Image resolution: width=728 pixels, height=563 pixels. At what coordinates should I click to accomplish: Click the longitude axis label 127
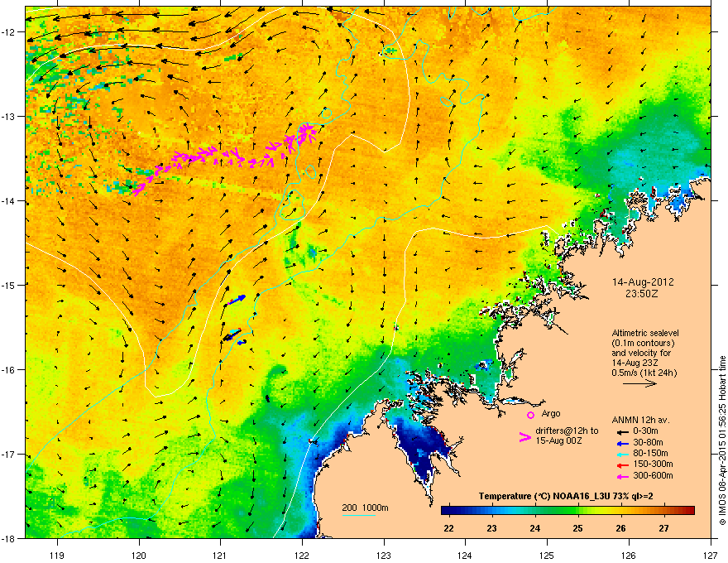[711, 555]
